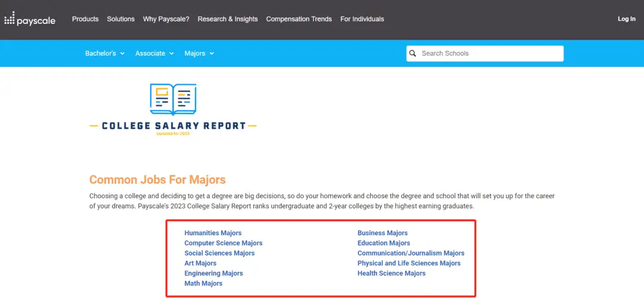
Task: Open Engineering Majors link
Action: point(213,274)
